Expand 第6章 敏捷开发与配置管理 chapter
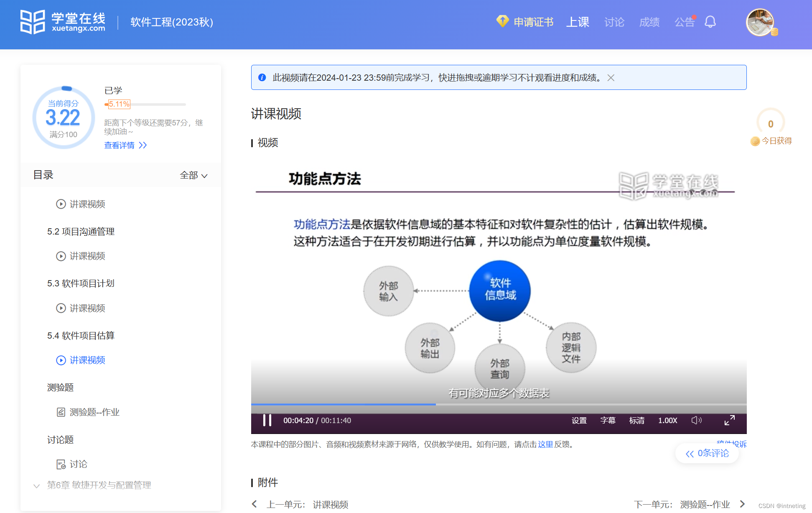 (x=99, y=485)
